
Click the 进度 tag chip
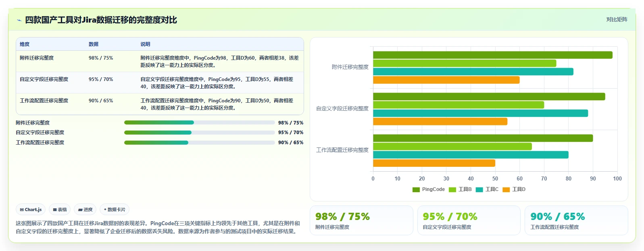pos(85,210)
